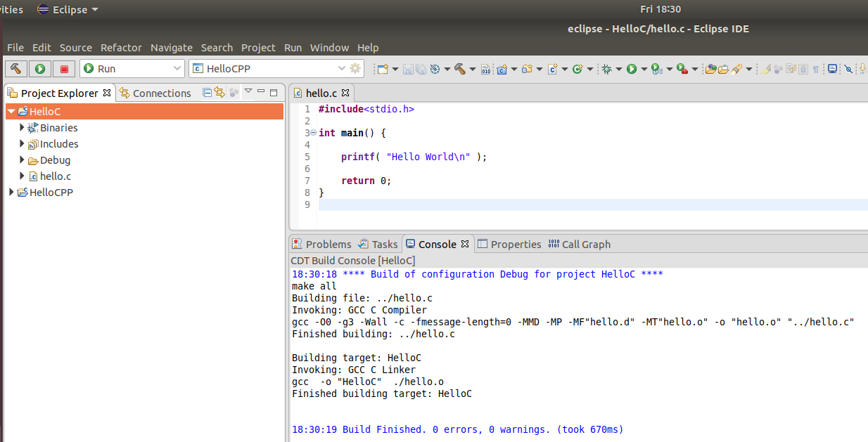Open the HelloCPP launch configuration dropdown

click(x=342, y=68)
